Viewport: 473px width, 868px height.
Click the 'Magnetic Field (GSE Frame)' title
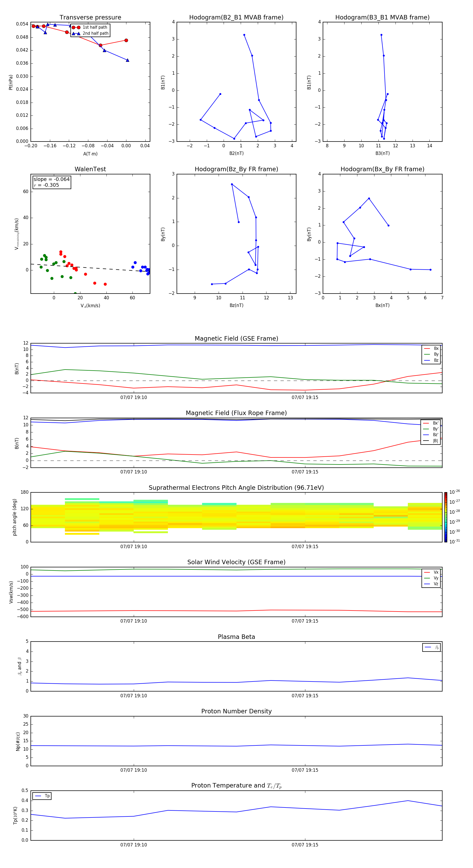[236, 339]
